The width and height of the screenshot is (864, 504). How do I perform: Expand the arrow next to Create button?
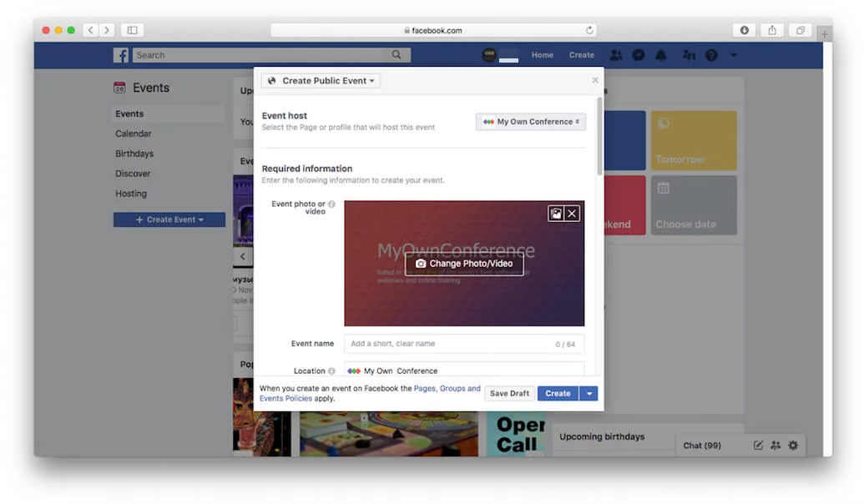click(589, 393)
